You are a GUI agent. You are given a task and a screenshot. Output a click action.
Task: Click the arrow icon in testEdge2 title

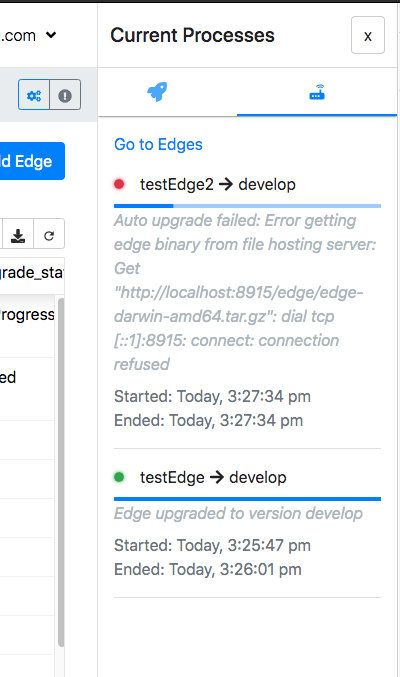click(x=226, y=185)
